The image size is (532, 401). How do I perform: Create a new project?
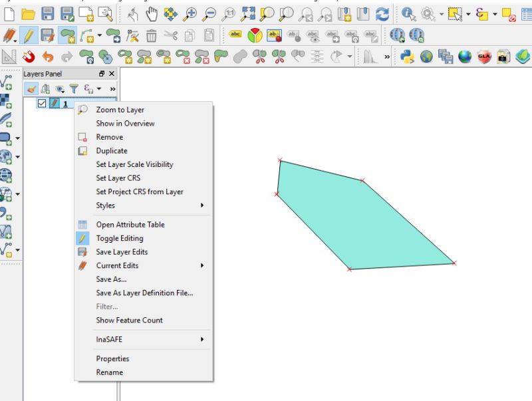[9, 11]
